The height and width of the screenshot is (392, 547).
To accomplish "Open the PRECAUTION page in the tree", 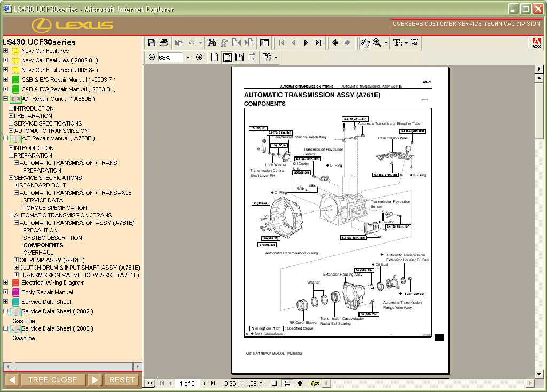I will coord(40,230).
